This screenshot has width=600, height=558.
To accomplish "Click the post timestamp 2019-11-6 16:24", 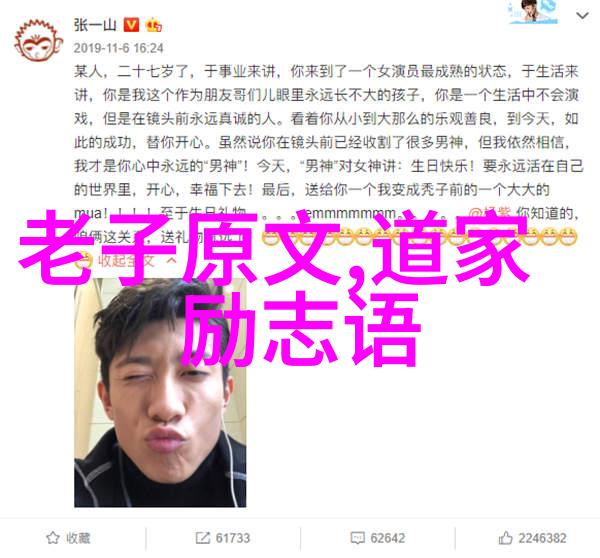I will (x=119, y=48).
